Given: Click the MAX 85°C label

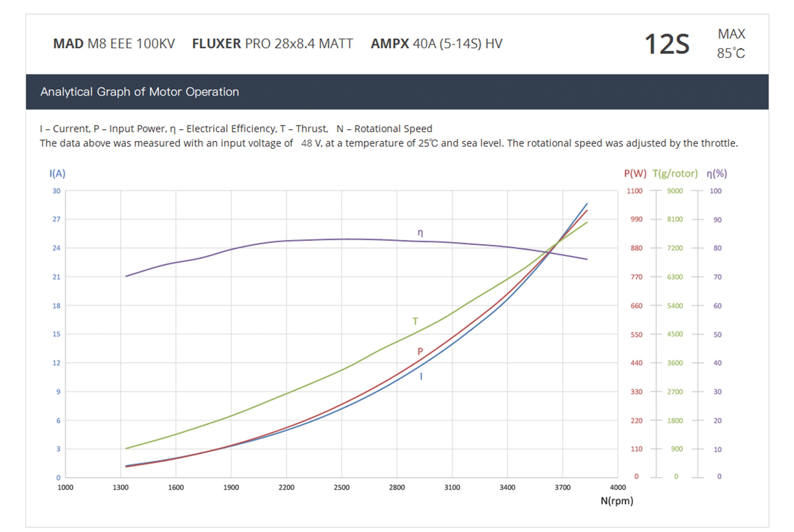Looking at the screenshot, I should 731,44.
